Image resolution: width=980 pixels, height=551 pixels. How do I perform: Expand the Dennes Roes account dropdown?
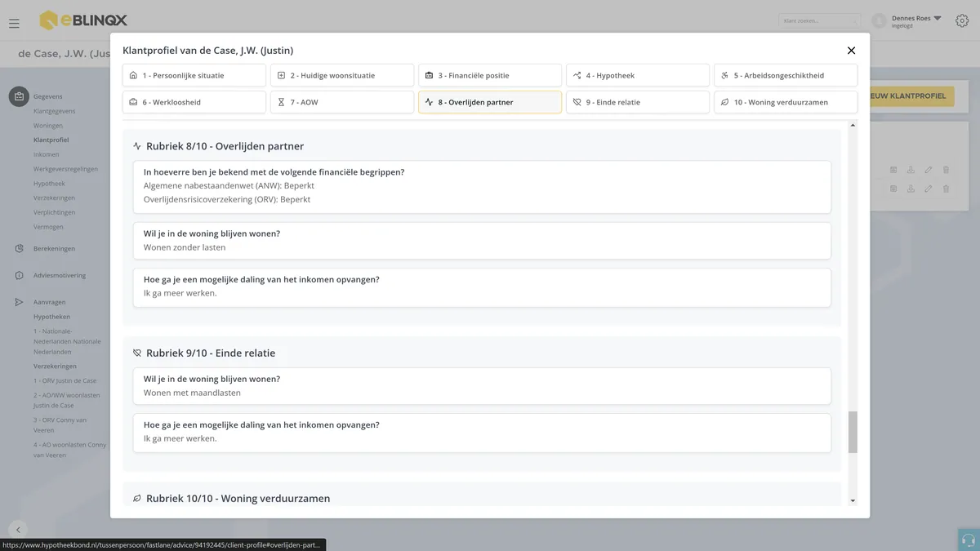(x=937, y=18)
